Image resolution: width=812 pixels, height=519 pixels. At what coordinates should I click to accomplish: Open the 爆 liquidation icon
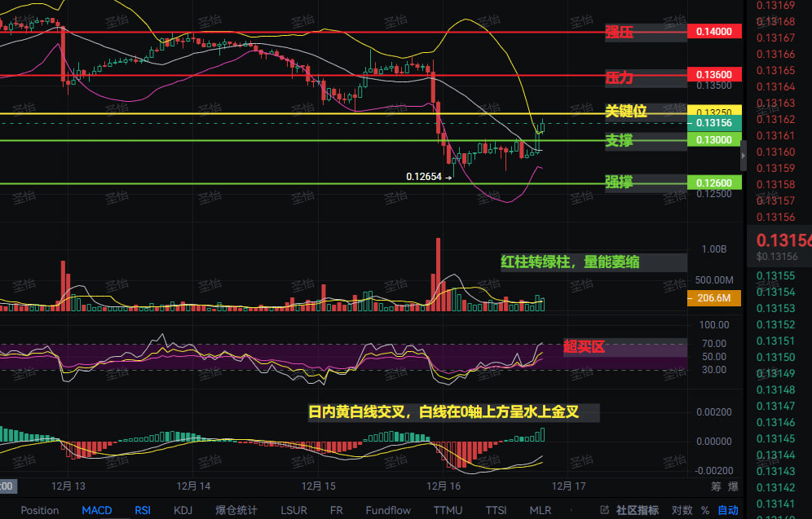tap(733, 486)
